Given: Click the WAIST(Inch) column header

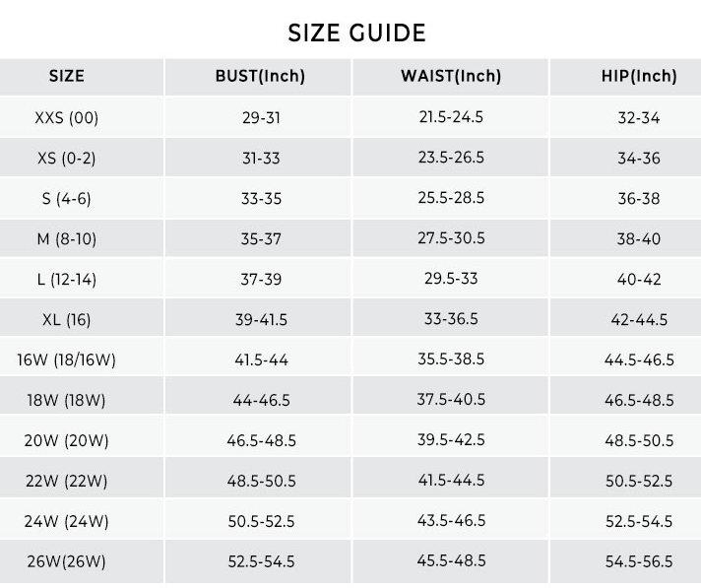Looking at the screenshot, I should point(451,76).
